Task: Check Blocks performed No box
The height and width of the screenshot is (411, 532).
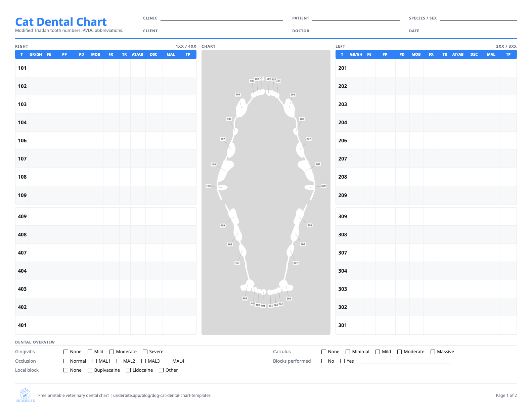Action: (324, 361)
